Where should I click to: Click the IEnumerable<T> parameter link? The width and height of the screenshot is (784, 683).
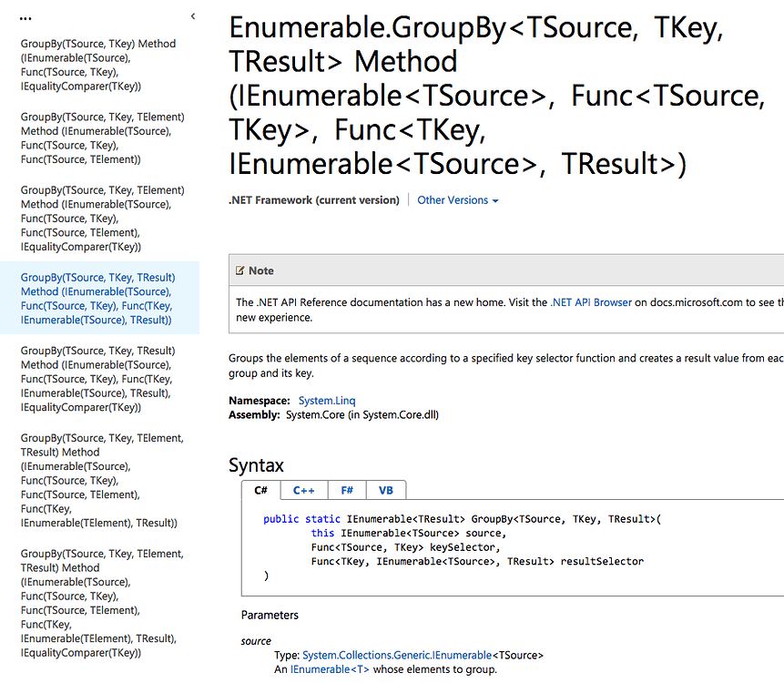click(330, 668)
